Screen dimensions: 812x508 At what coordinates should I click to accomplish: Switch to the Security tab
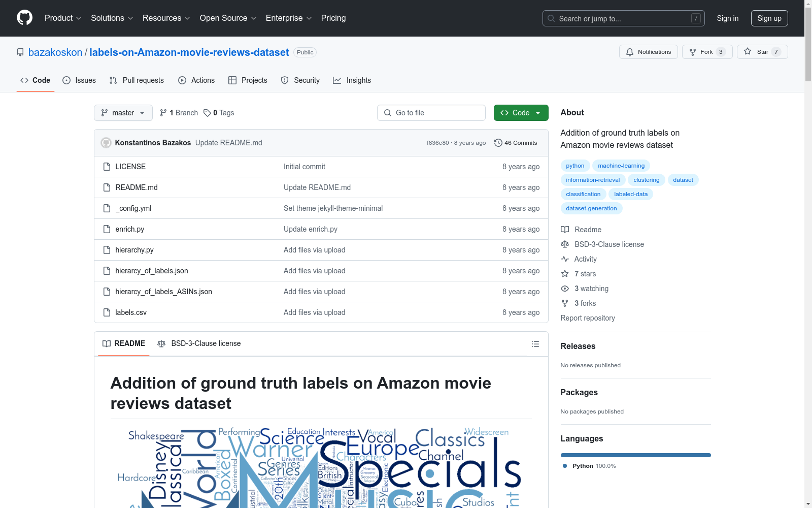click(300, 80)
